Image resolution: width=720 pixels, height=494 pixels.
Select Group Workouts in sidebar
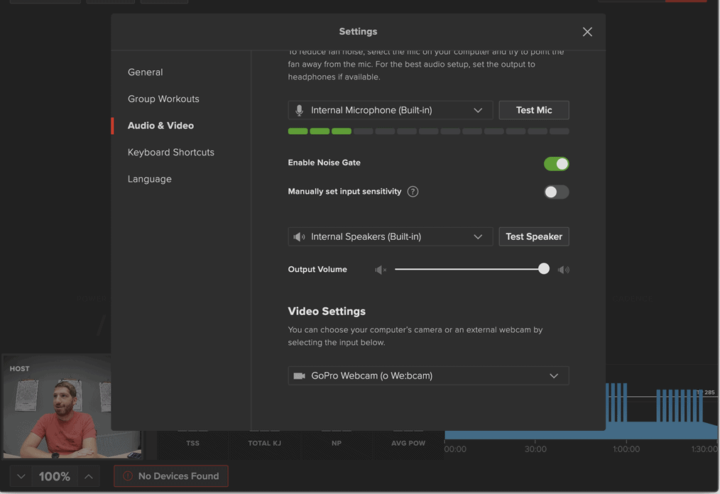[163, 99]
